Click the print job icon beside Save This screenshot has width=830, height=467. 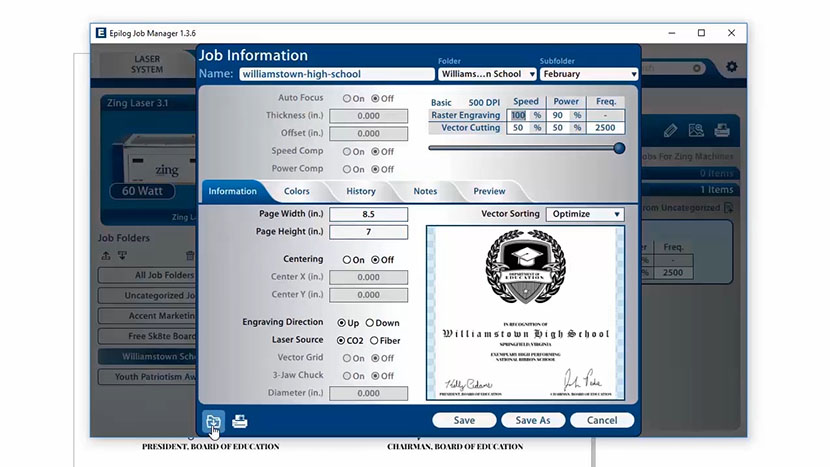click(240, 421)
